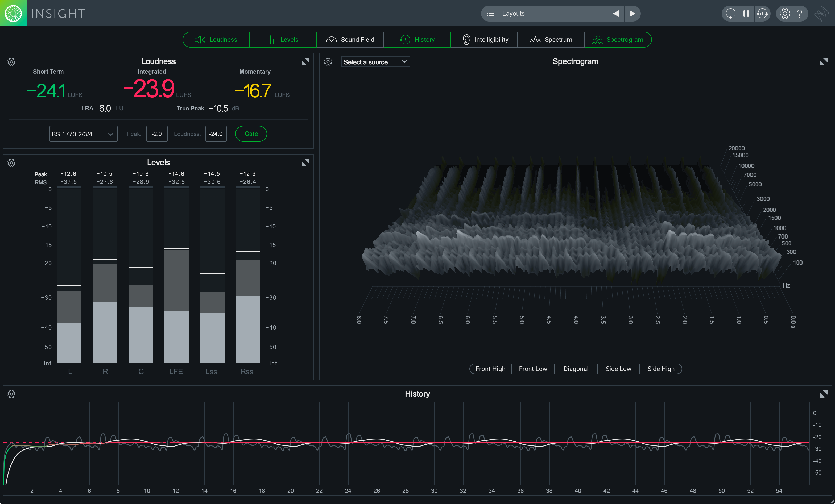
Task: Expand the Spectrogram panel to fullscreen
Action: [x=824, y=62]
